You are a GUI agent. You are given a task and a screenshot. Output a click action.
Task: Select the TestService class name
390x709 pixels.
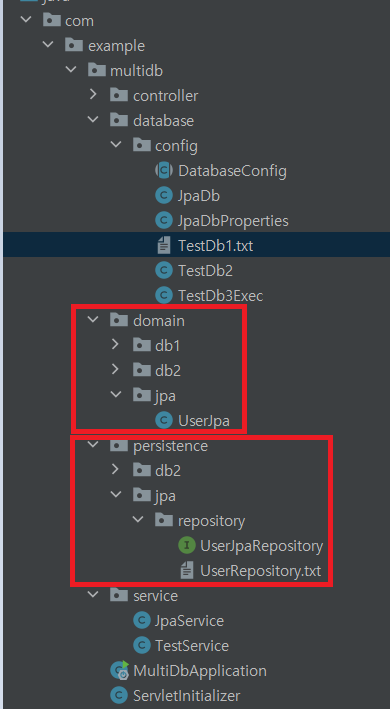click(192, 645)
